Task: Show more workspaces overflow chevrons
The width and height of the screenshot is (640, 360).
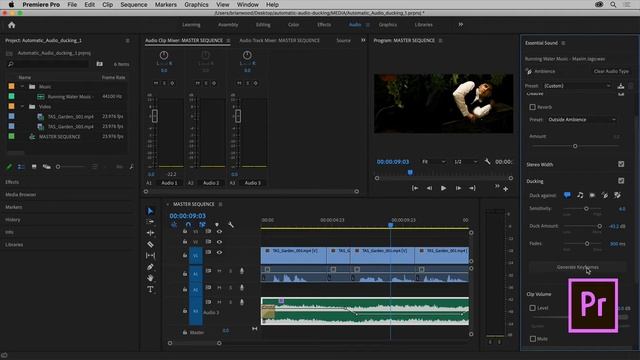Action: [x=460, y=24]
